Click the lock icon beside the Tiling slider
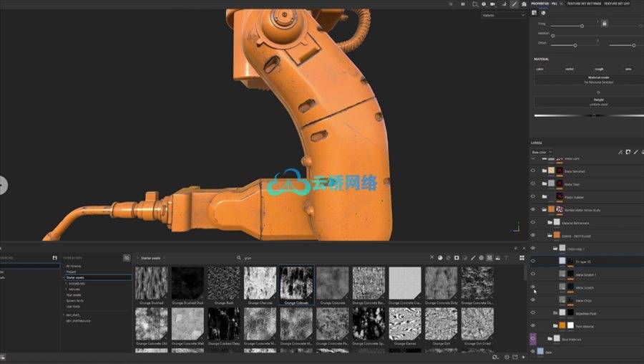The image size is (644, 364). pyautogui.click(x=604, y=24)
